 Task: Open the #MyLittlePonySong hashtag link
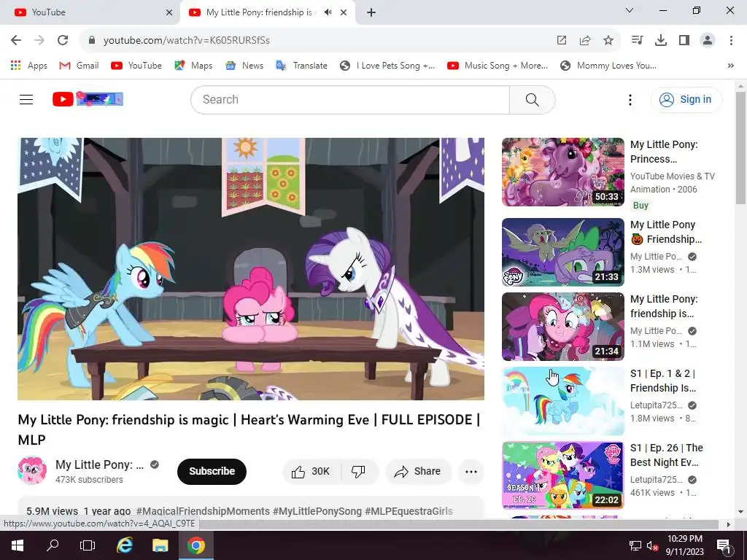pyautogui.click(x=317, y=511)
